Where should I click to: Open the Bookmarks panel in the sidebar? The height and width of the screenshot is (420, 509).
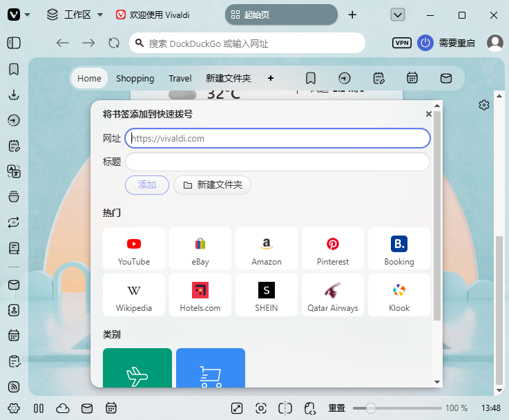coord(14,69)
